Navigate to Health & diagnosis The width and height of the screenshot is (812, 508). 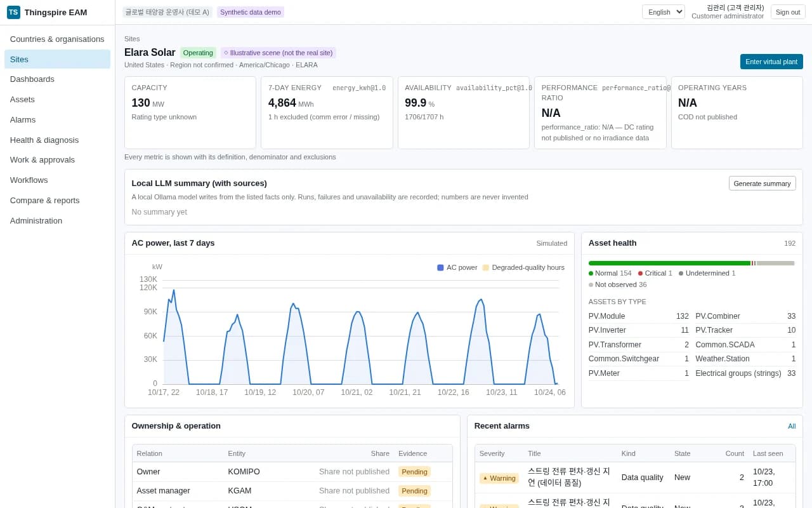point(57,140)
